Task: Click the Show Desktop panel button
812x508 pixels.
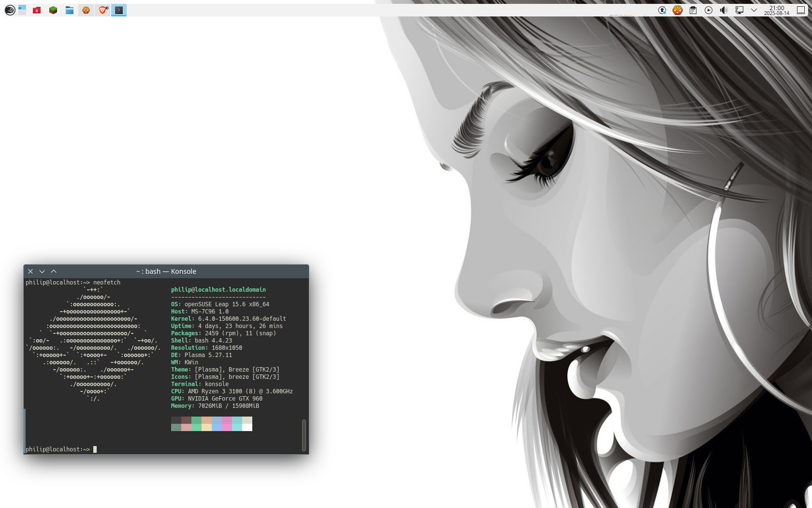Action: click(x=801, y=10)
